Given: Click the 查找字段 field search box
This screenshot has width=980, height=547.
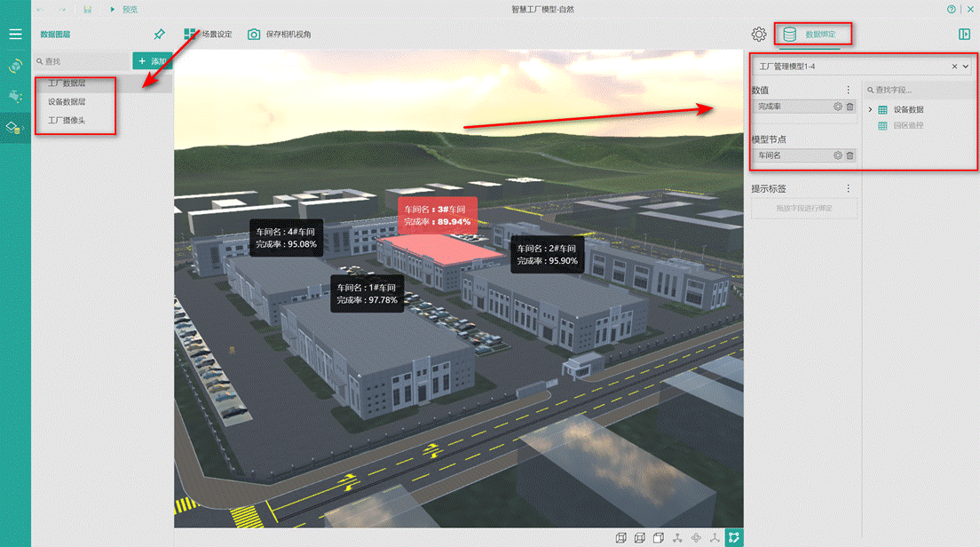Looking at the screenshot, I should [919, 90].
